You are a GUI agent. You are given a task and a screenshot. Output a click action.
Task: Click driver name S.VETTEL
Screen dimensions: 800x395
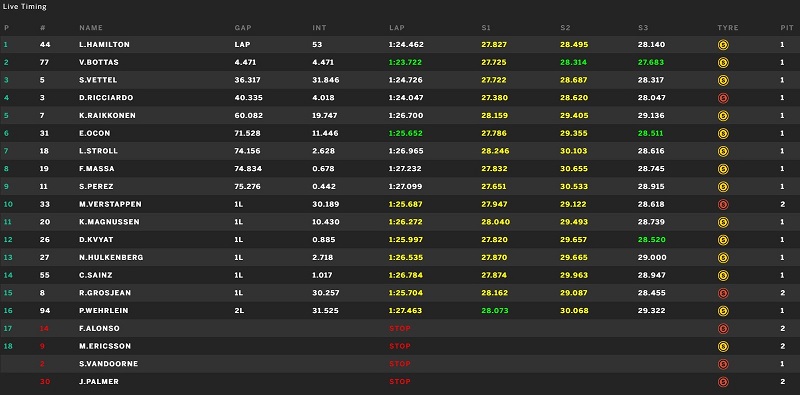(98, 80)
